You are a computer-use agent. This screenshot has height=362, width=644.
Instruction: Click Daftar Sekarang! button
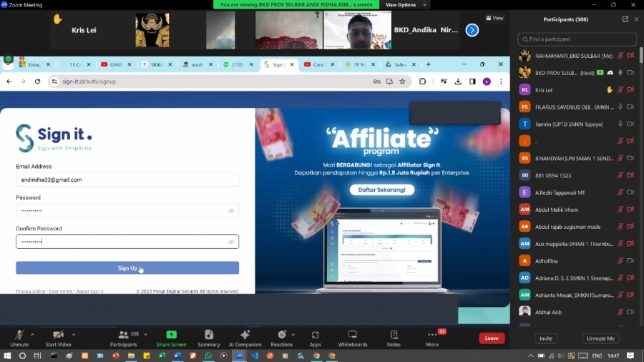(382, 190)
